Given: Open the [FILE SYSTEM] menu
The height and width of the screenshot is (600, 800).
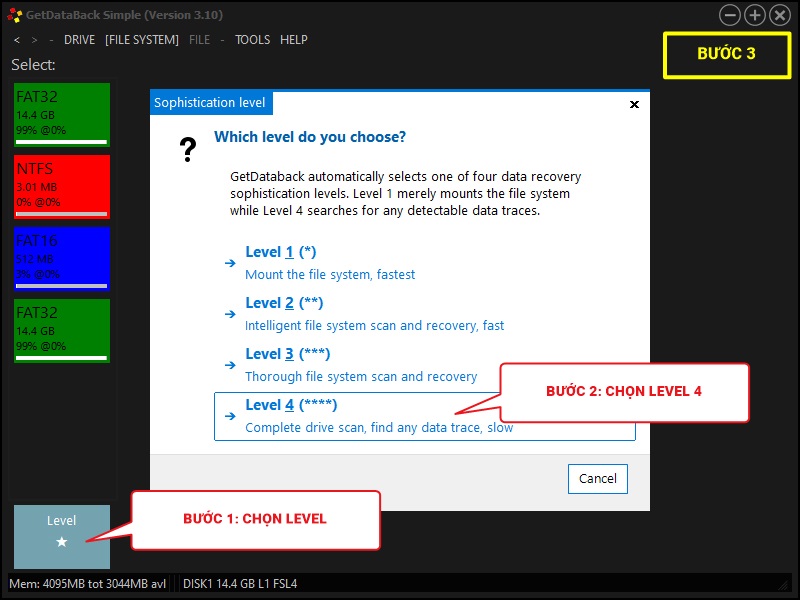Looking at the screenshot, I should pyautogui.click(x=142, y=40).
